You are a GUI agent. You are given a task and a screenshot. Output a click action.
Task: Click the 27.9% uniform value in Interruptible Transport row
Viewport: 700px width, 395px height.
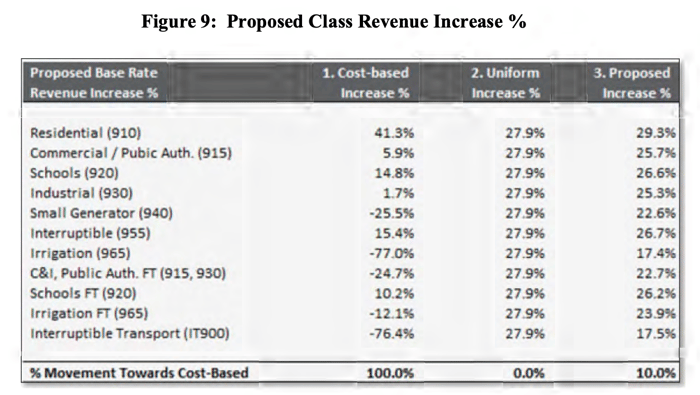[525, 334]
